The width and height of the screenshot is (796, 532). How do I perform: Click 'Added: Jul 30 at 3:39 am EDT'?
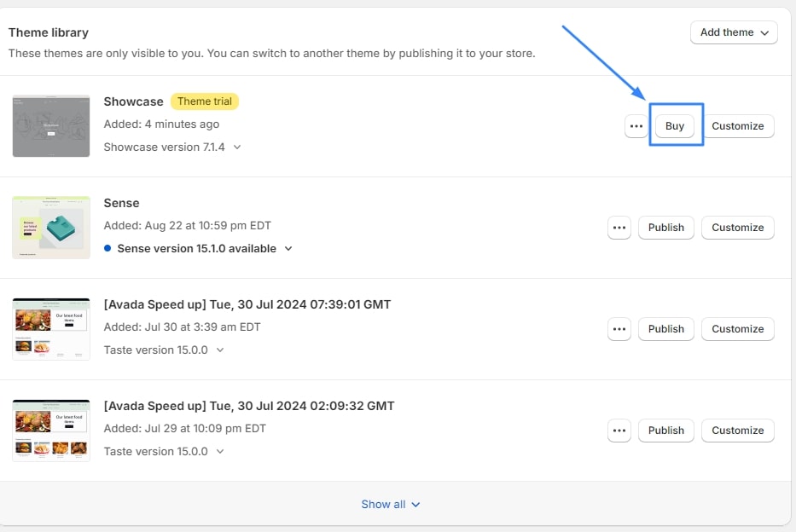(183, 327)
